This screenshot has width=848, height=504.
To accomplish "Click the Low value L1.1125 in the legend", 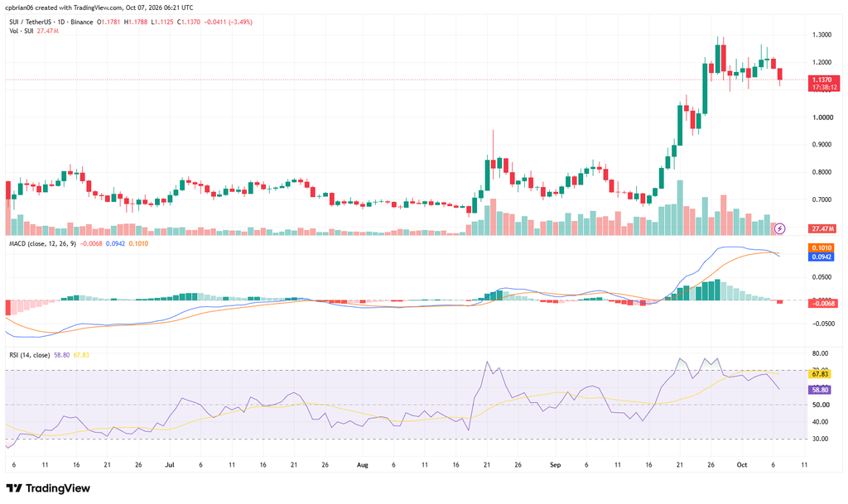I will pos(161,22).
